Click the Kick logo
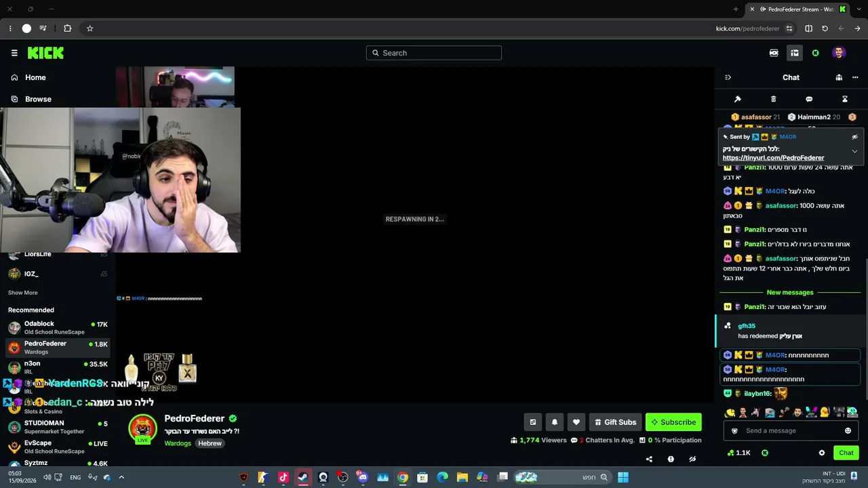868x488 pixels. [45, 53]
